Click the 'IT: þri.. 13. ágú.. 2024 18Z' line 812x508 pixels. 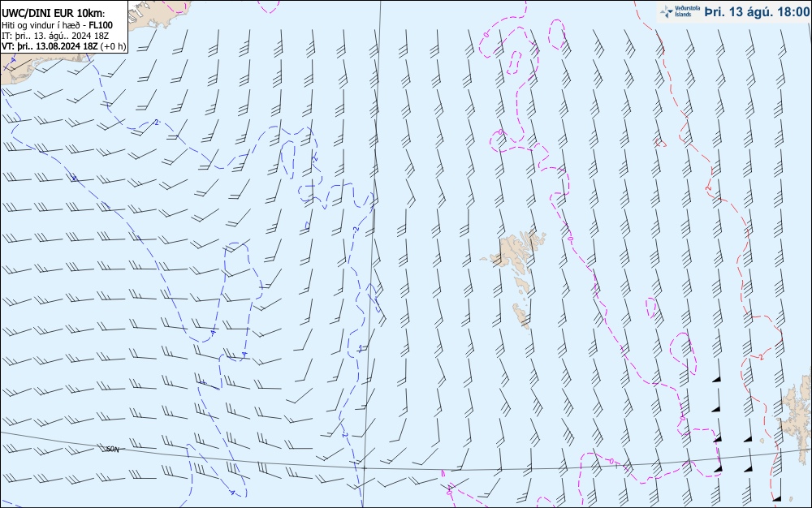[55, 36]
